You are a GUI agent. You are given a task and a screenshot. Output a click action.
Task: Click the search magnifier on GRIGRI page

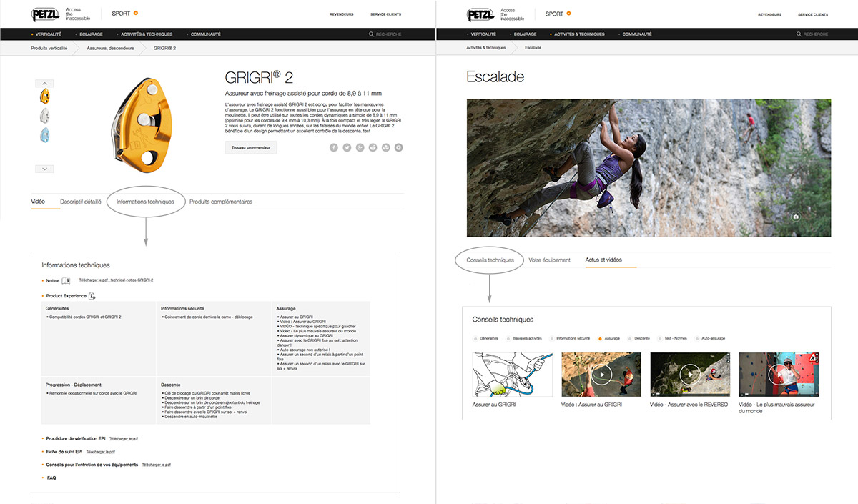pos(371,34)
